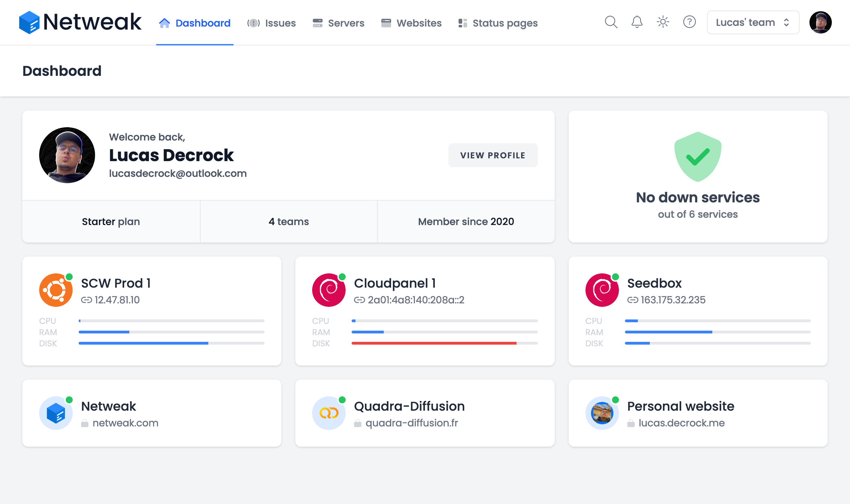
Task: Expand the team selector chevrons
Action: coord(787,22)
